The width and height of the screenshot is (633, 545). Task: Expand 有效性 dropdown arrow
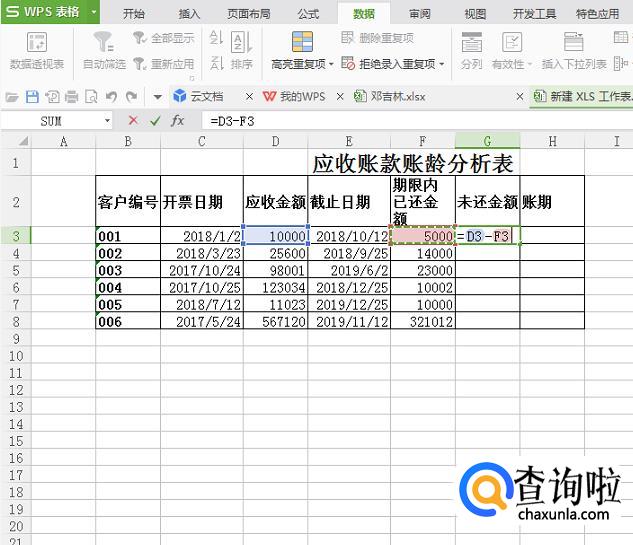coord(529,64)
